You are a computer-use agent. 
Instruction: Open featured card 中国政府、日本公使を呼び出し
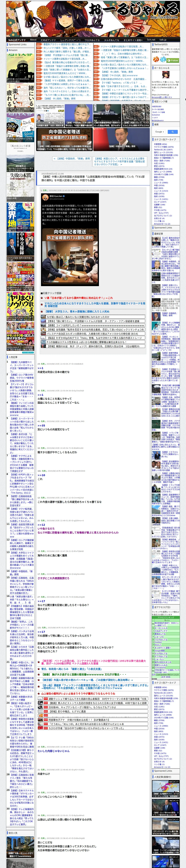79,115
